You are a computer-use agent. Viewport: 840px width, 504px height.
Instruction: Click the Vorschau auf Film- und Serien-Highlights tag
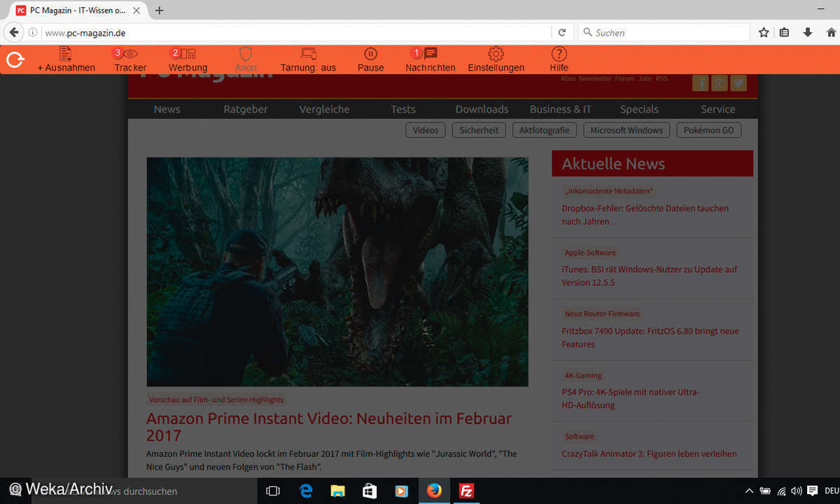pos(216,400)
